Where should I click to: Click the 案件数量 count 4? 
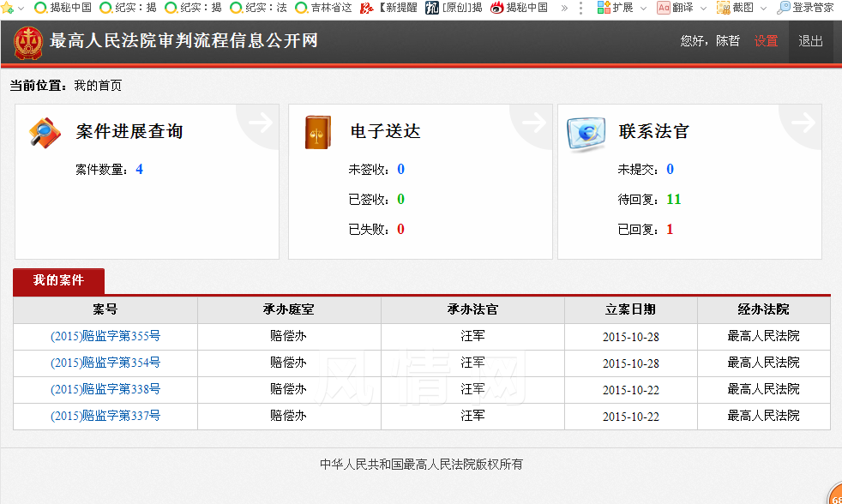click(x=139, y=170)
